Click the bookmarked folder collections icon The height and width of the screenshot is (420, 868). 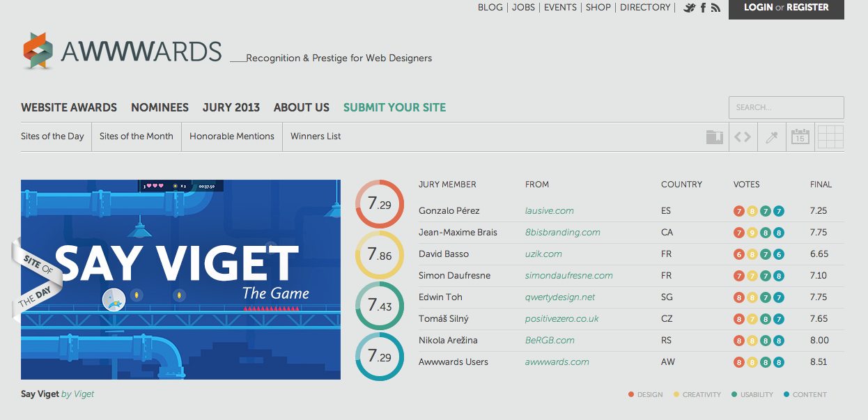click(714, 137)
